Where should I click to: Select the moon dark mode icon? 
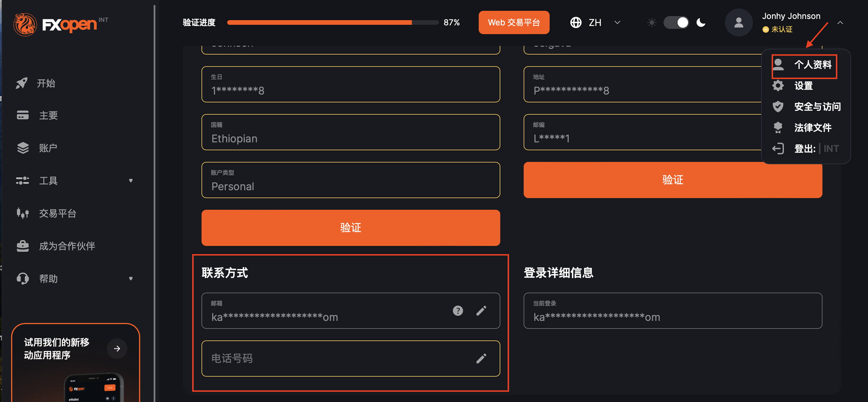[701, 22]
